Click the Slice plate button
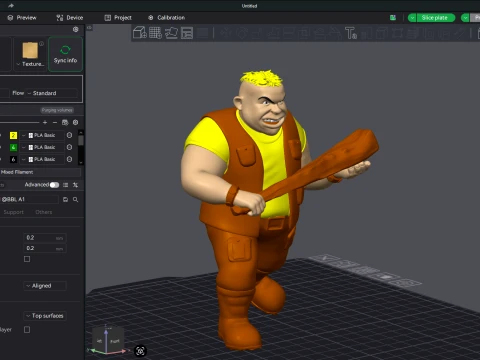The width and height of the screenshot is (480, 360). tap(435, 18)
